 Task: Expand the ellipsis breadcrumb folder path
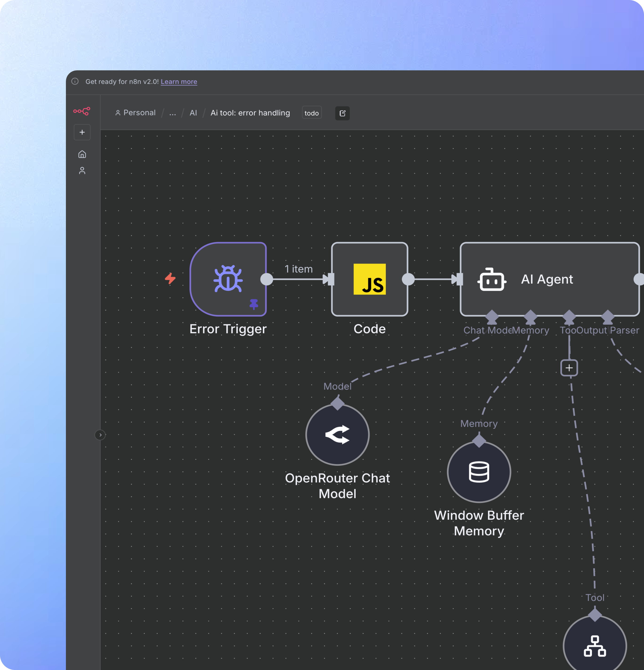click(173, 113)
